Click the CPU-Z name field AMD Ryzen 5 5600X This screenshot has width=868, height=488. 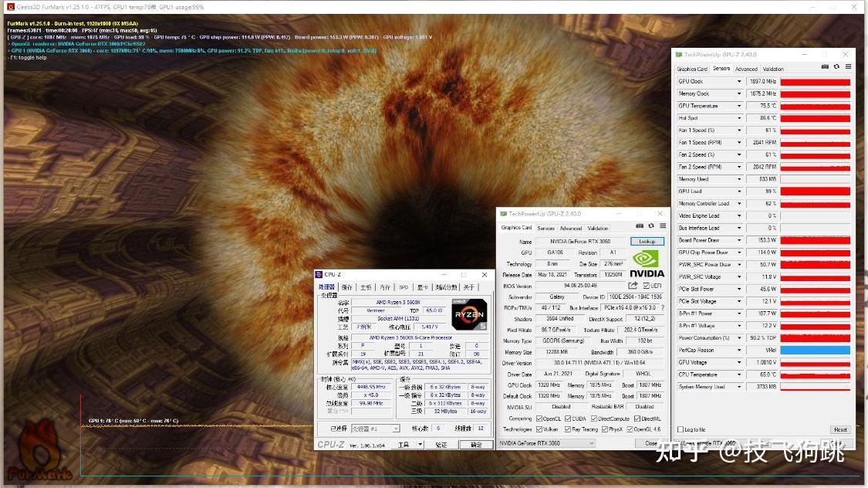point(399,303)
